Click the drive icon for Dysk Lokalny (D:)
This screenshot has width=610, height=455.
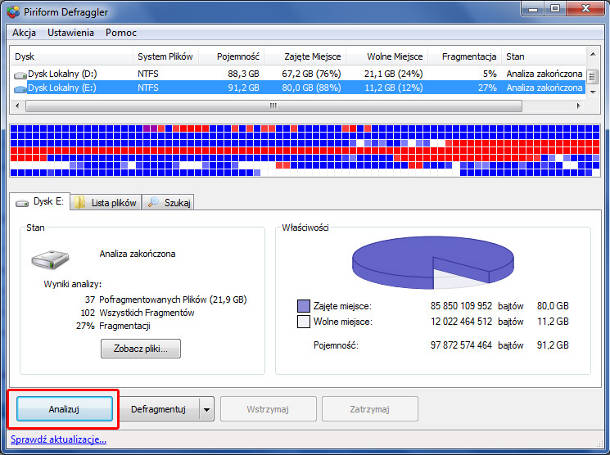pos(20,75)
